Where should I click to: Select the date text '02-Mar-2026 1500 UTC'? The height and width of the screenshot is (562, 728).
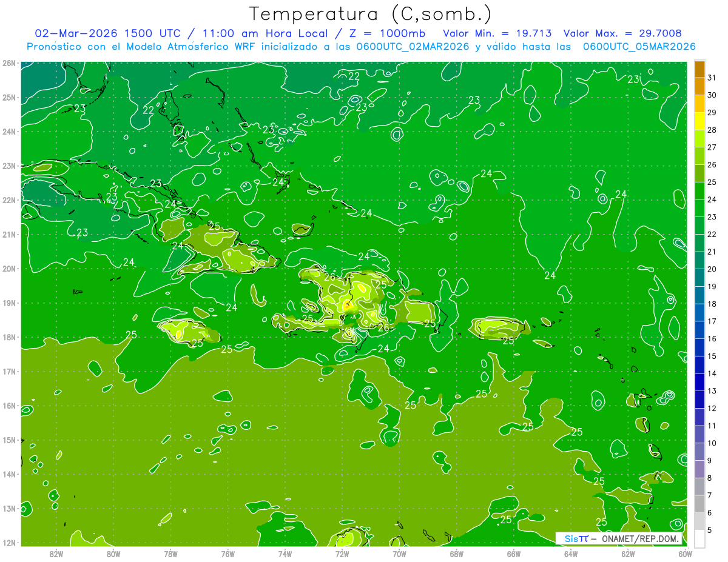coord(107,33)
